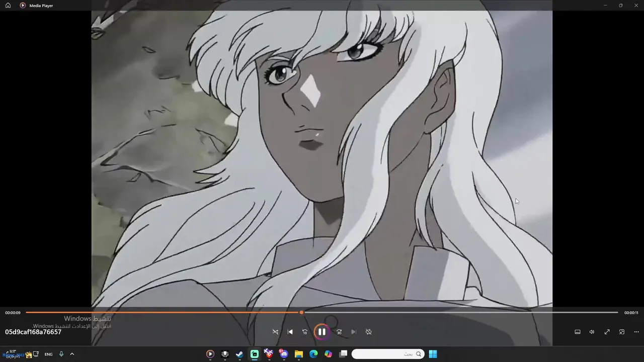Screen dimensions: 644x362
Task: Open the Steam taskbar icon
Action: [240, 354]
